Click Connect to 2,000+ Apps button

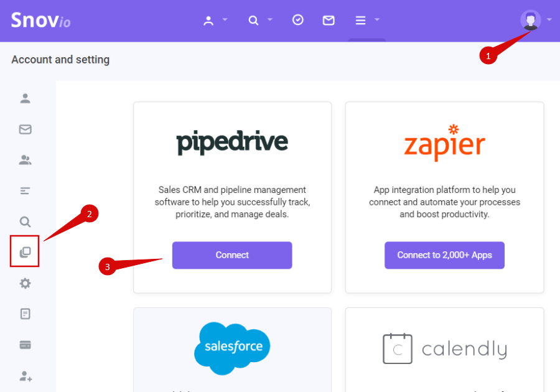pyautogui.click(x=444, y=255)
